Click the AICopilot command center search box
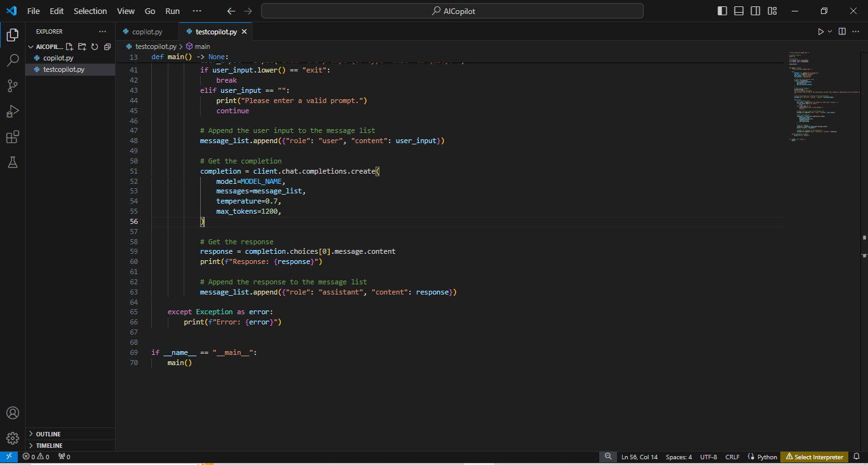The image size is (868, 465). point(452,11)
